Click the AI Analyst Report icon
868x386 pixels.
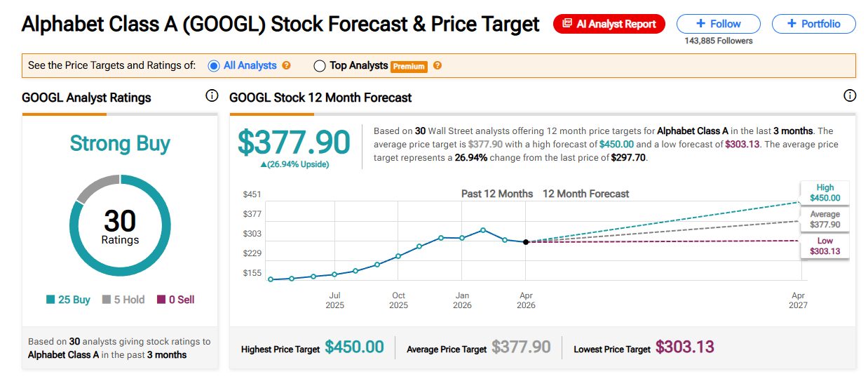[567, 24]
